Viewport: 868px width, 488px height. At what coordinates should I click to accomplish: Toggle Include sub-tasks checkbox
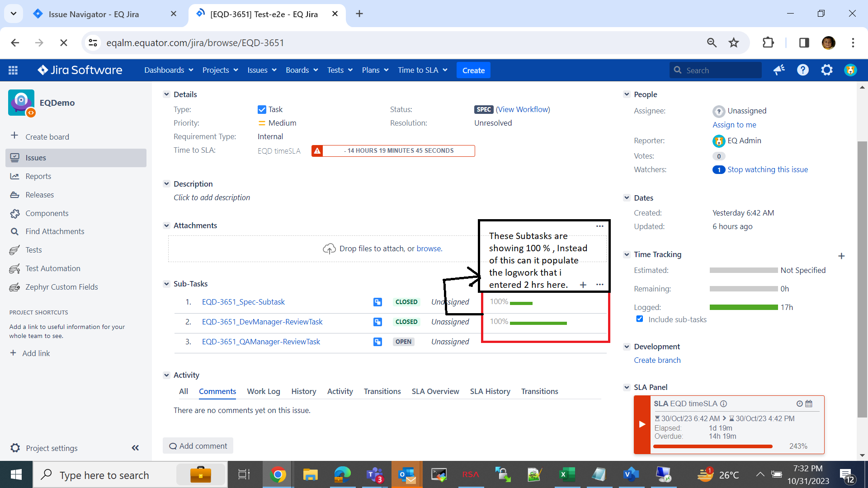click(640, 319)
